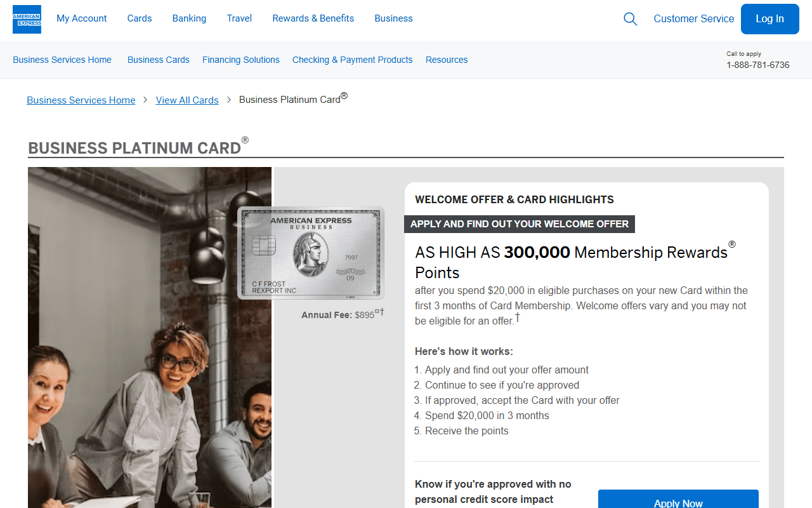Open the Rewards & Benefits menu
The image size is (812, 508).
click(x=313, y=18)
